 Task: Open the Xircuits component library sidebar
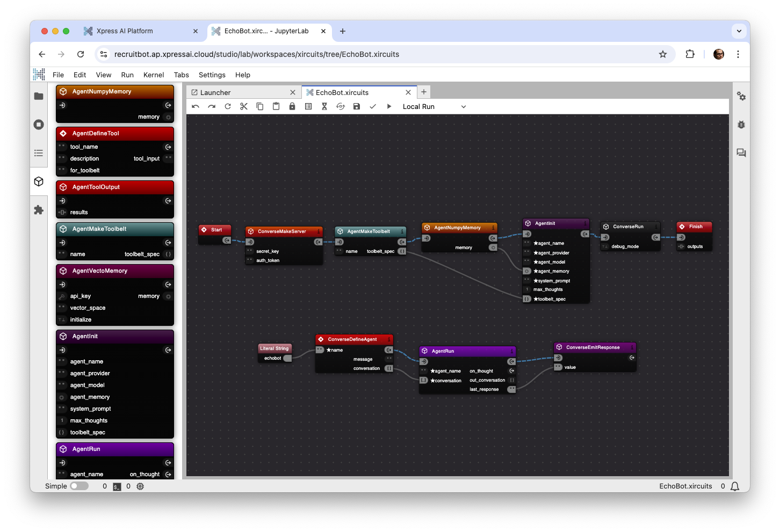click(x=39, y=181)
